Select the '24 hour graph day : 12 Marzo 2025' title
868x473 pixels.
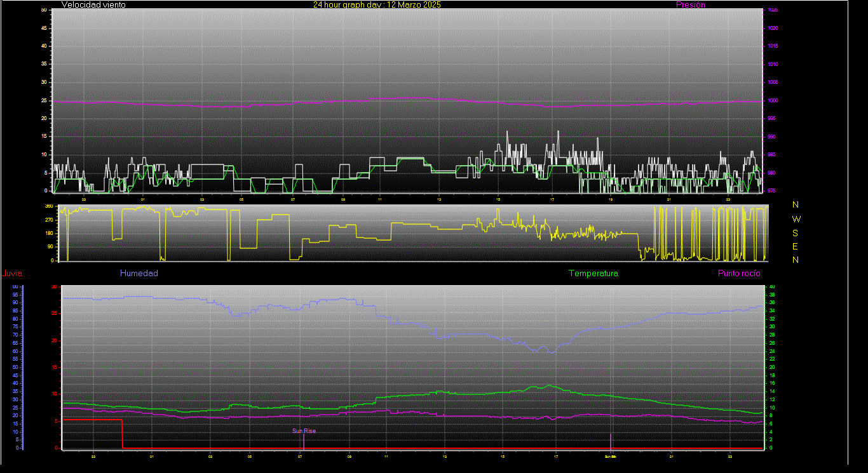[377, 4]
